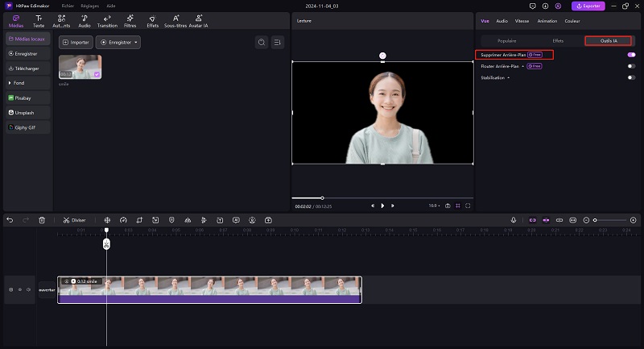Enable the Stabilisation toggle
The height and width of the screenshot is (349, 644).
631,77
